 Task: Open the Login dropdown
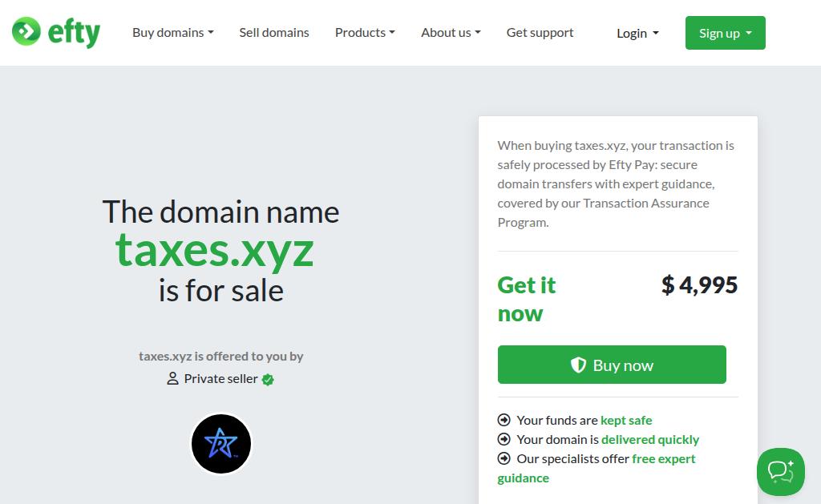(637, 34)
